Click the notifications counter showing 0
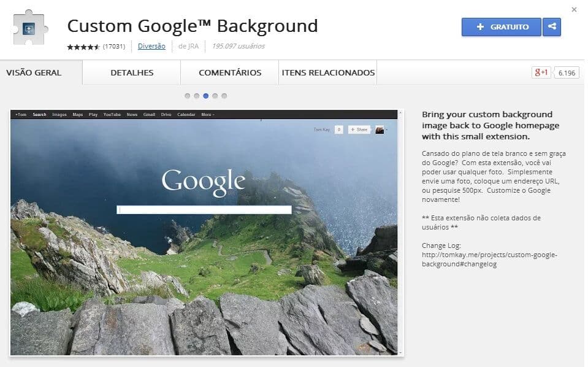The image size is (588, 367). tap(339, 129)
